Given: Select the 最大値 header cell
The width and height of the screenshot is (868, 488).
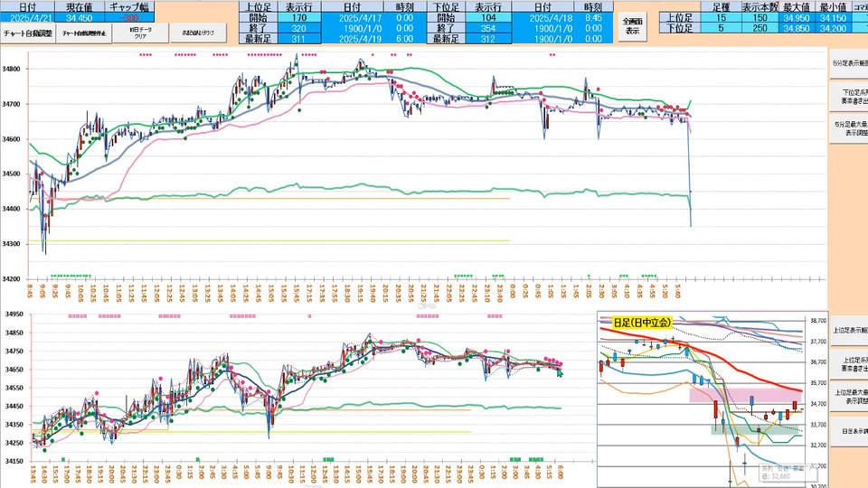Looking at the screenshot, I should (x=796, y=7).
